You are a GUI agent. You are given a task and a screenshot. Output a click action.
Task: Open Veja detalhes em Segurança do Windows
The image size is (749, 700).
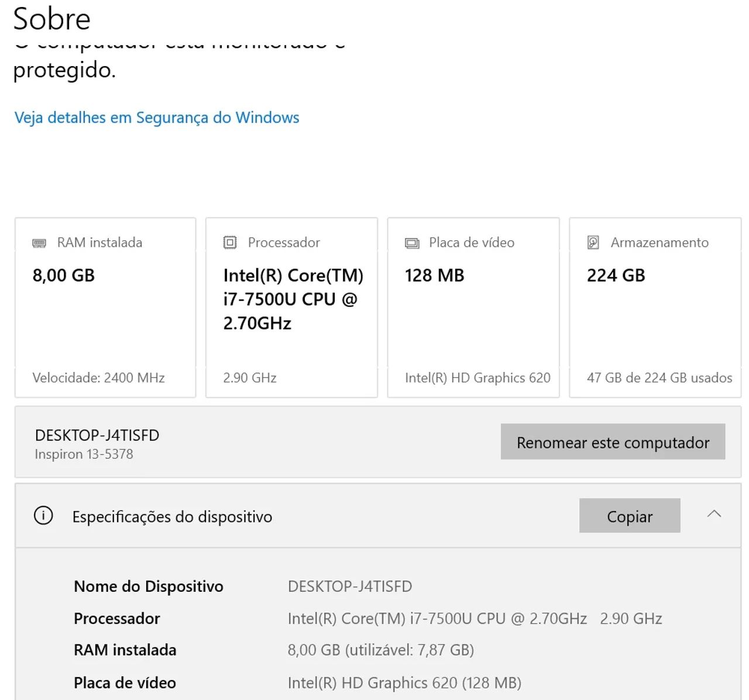[157, 118]
